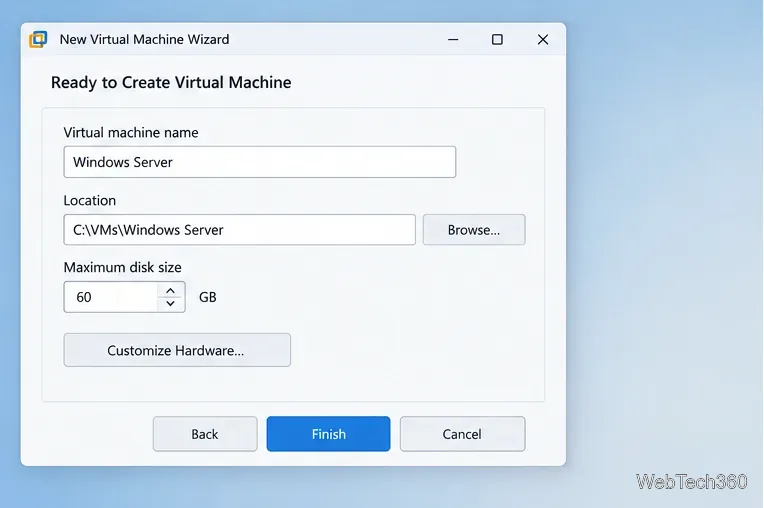Increase the disk size using up arrow
Viewport: 764px width, 508px height.
(x=171, y=290)
